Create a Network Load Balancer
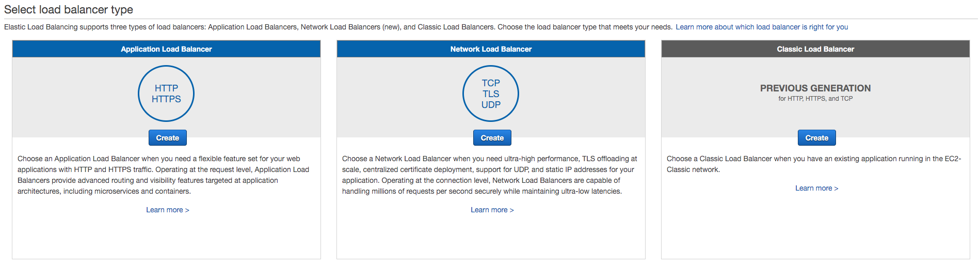This screenshot has width=980, height=265. coord(492,138)
